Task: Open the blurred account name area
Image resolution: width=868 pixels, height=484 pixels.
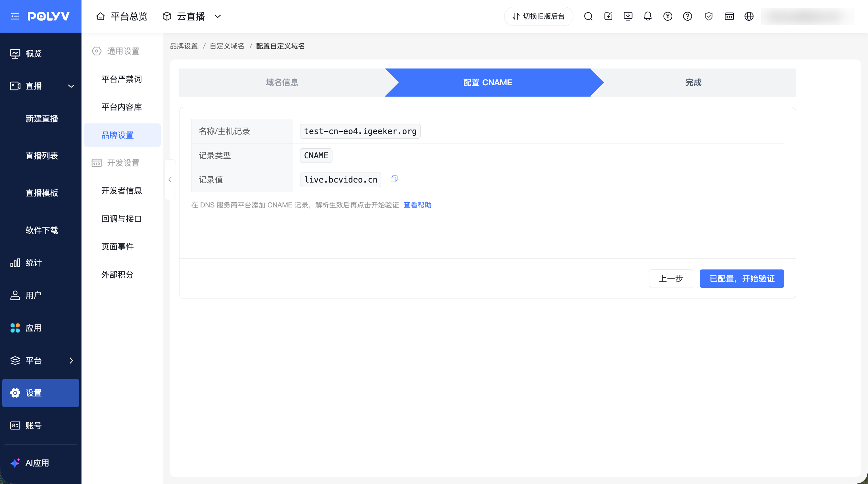Action: pos(807,16)
